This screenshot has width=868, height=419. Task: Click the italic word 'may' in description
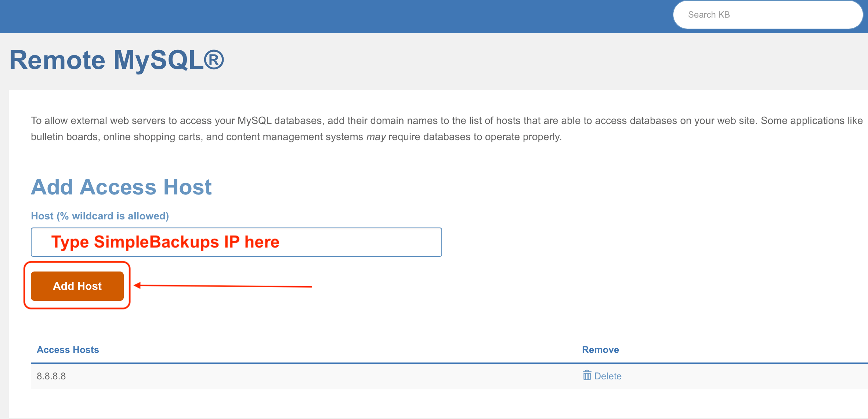click(376, 137)
